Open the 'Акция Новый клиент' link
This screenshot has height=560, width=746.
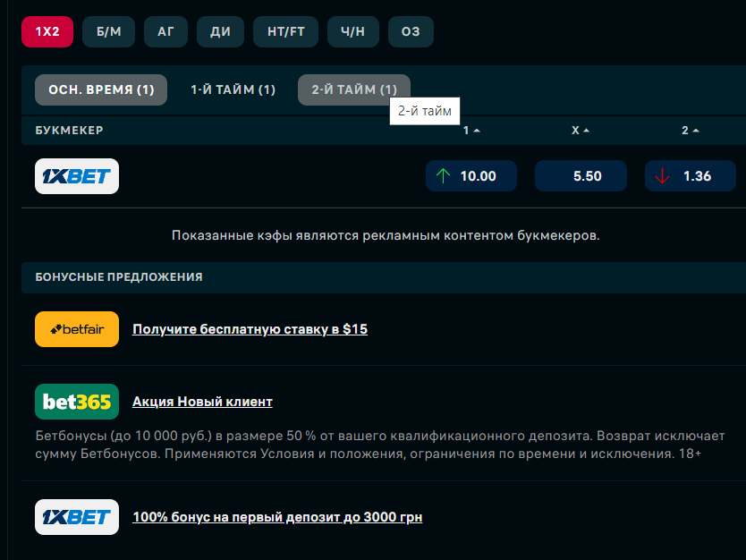[x=202, y=402]
